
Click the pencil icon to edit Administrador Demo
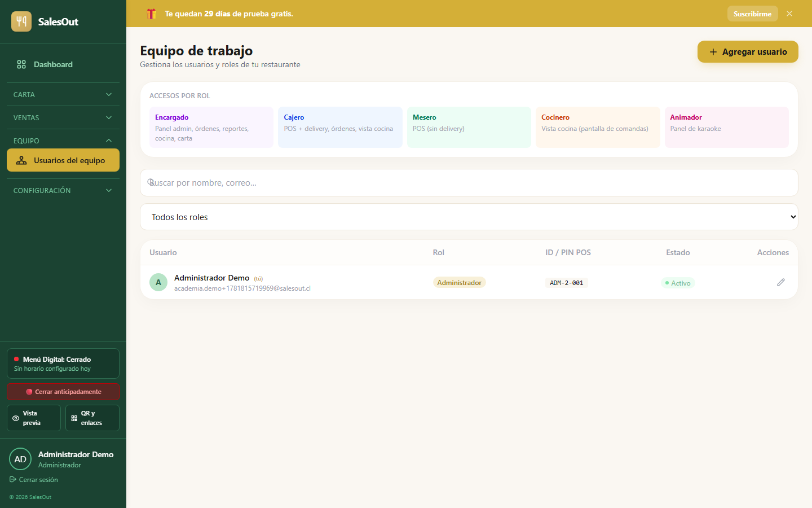tap(781, 282)
